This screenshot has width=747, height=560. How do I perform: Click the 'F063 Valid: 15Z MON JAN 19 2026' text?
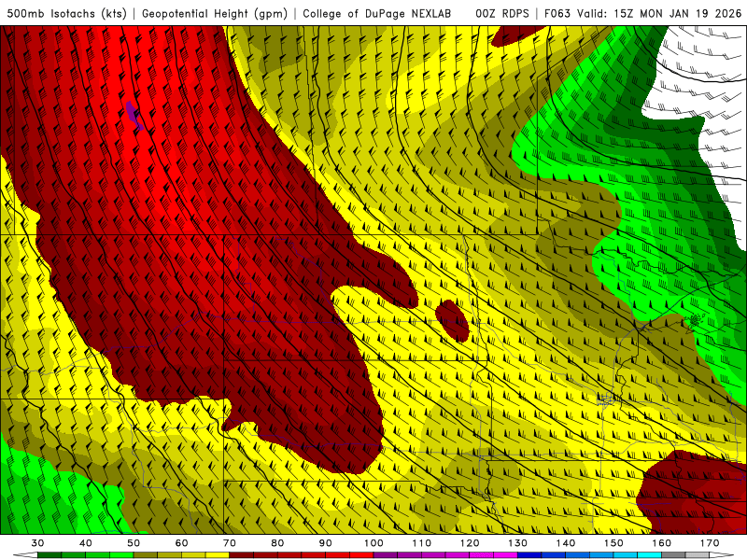pyautogui.click(x=642, y=13)
